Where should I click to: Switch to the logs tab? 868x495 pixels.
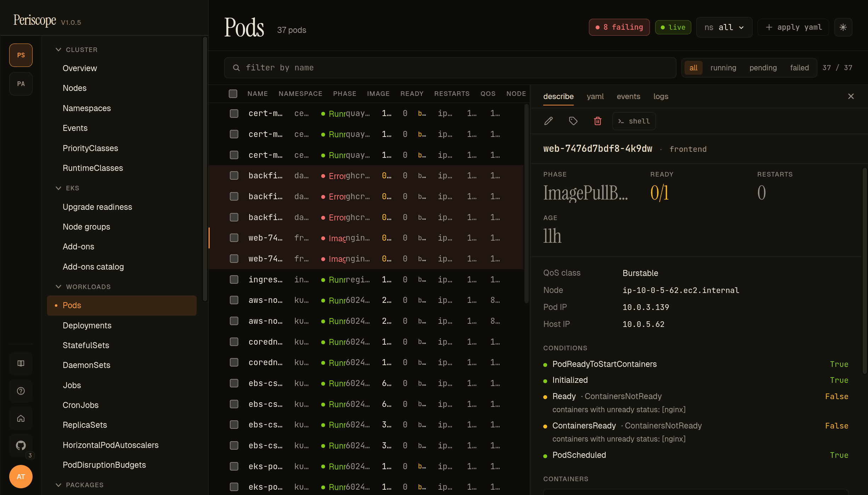point(661,96)
